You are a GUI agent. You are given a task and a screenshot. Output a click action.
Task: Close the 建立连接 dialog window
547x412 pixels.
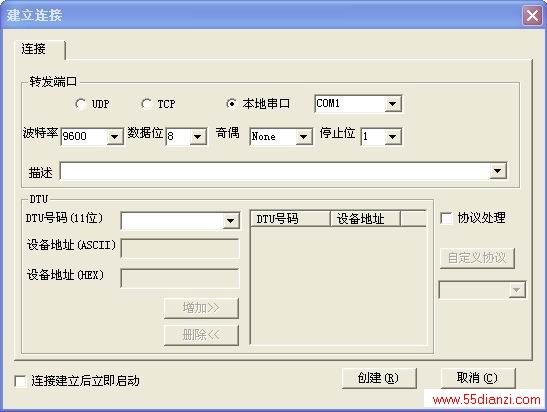[532, 16]
